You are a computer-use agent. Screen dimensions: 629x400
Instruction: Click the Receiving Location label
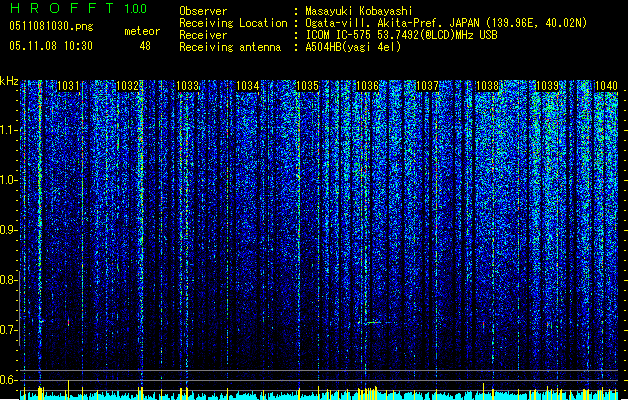coord(233,23)
